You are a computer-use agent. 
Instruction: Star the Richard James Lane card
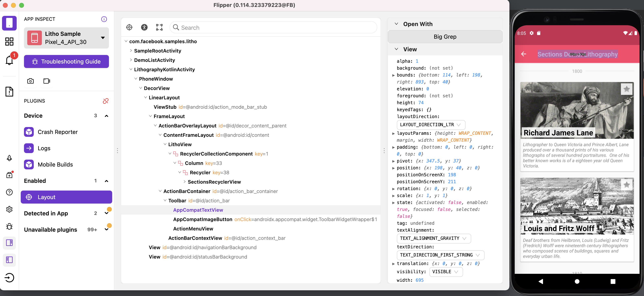[626, 89]
